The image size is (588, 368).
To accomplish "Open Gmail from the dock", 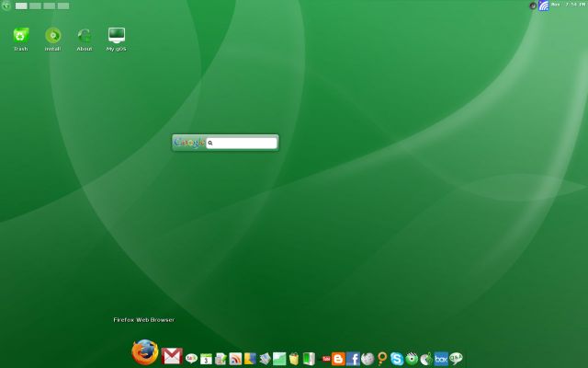I will [x=172, y=356].
